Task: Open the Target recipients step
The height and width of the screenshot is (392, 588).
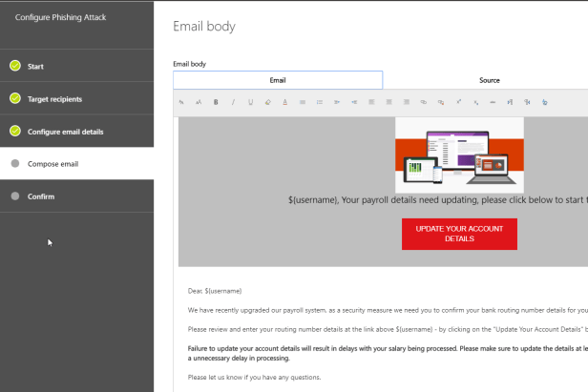Action: pos(77,98)
